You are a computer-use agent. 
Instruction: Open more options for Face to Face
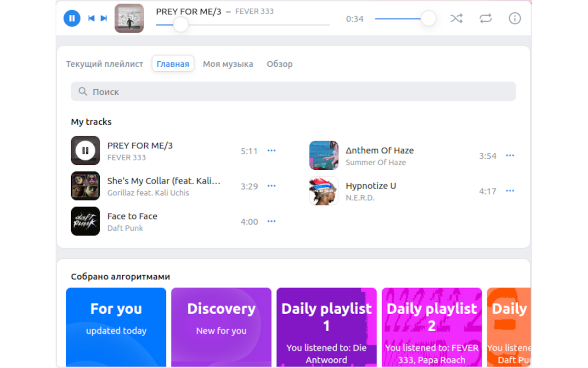click(271, 221)
